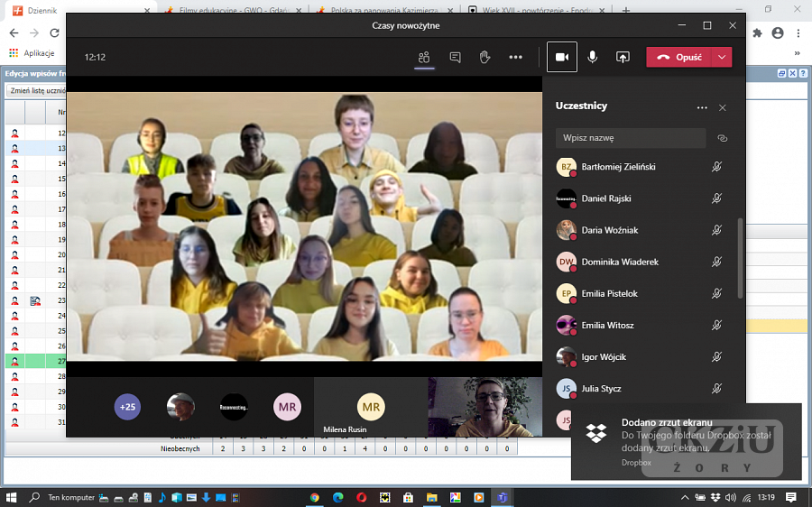This screenshot has height=507, width=812.
Task: Open Chrome extensions puzzle icon
Action: (x=758, y=32)
